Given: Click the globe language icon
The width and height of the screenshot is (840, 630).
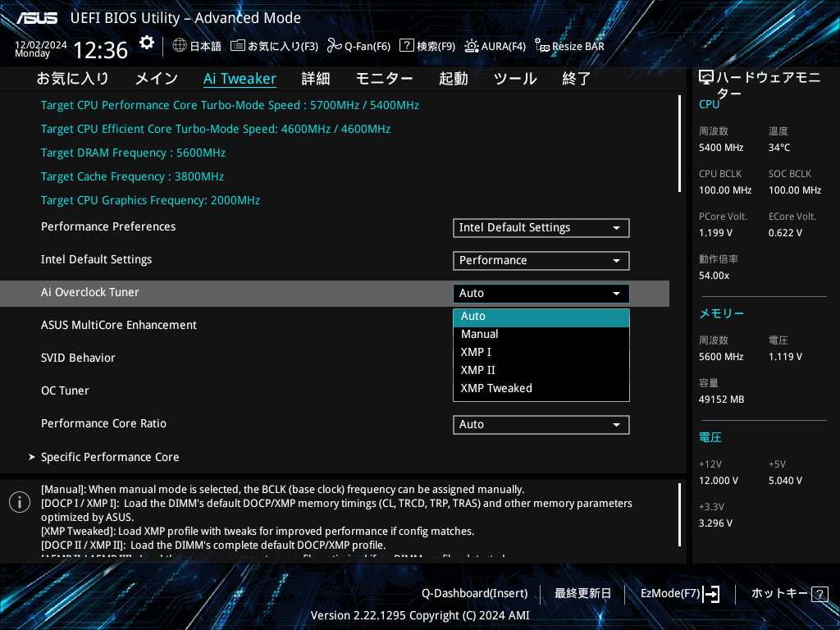Looking at the screenshot, I should click(x=180, y=45).
